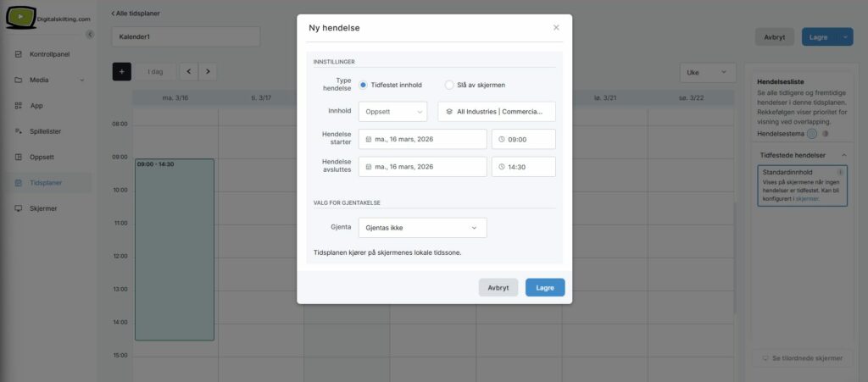The width and height of the screenshot is (868, 382).
Task: Go to next week arrow
Action: click(x=208, y=72)
